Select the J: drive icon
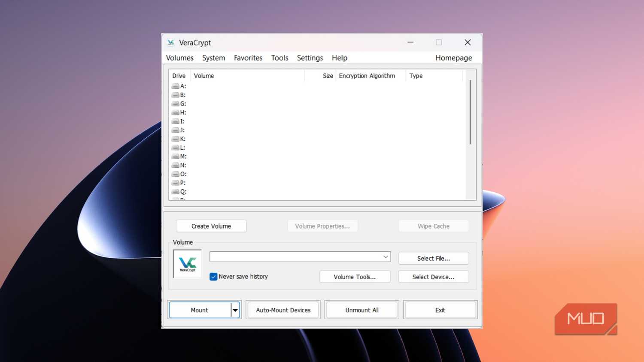 point(176,130)
